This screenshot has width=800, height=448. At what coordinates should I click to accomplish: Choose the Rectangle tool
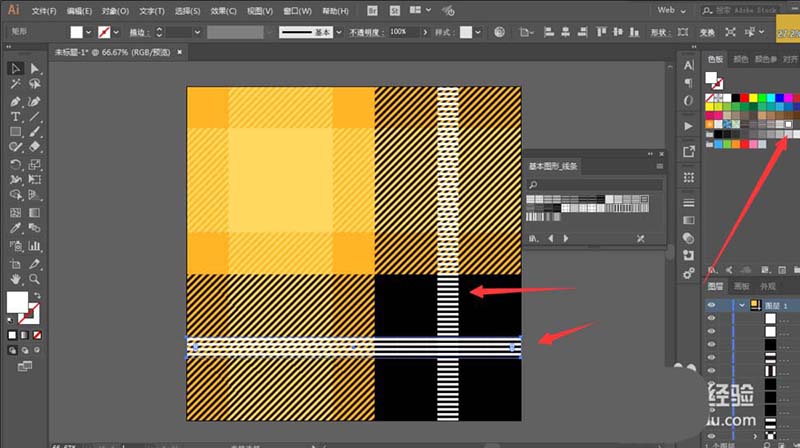tap(15, 132)
